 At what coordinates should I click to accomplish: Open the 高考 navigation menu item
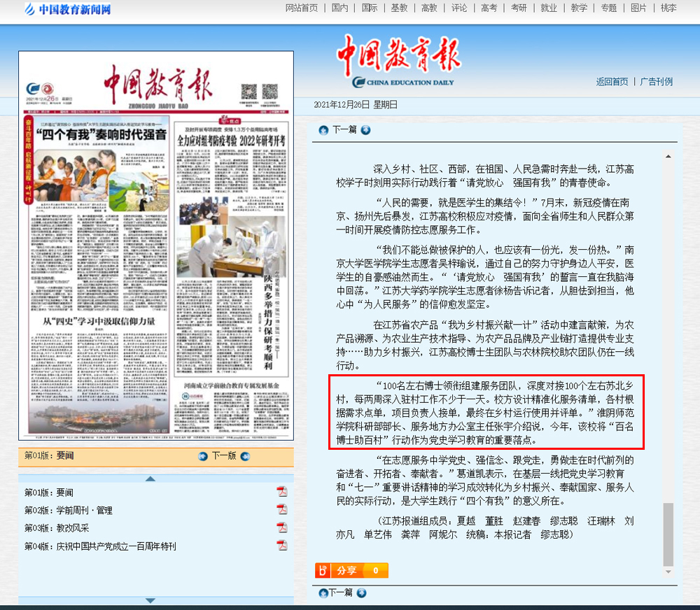coord(489,8)
